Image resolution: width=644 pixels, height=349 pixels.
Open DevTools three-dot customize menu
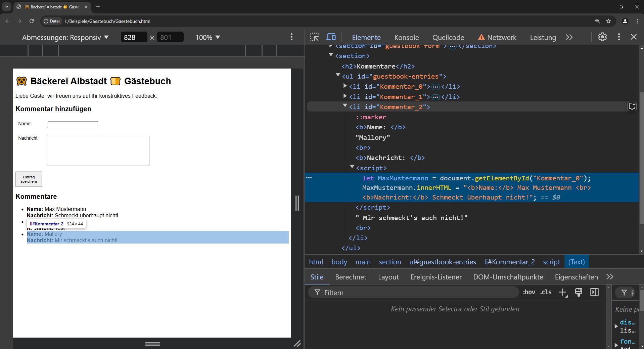pos(619,37)
